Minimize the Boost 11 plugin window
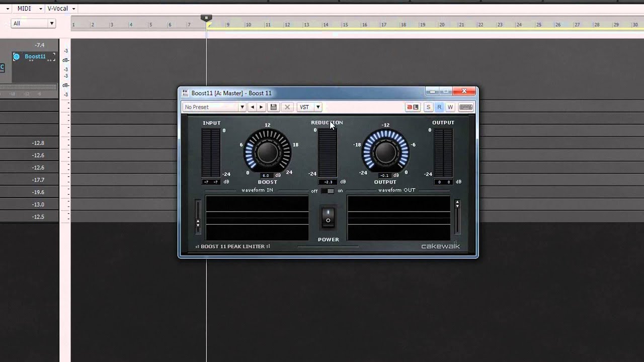 [x=432, y=92]
